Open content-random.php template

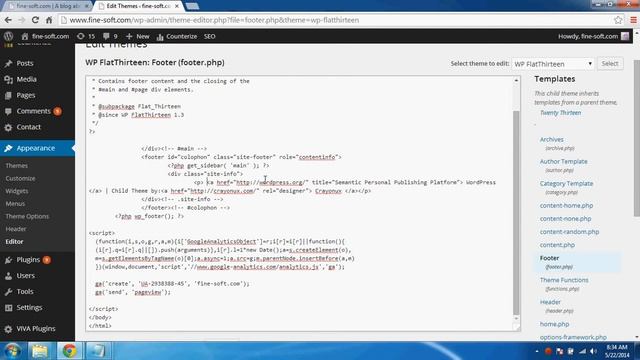tap(569, 232)
